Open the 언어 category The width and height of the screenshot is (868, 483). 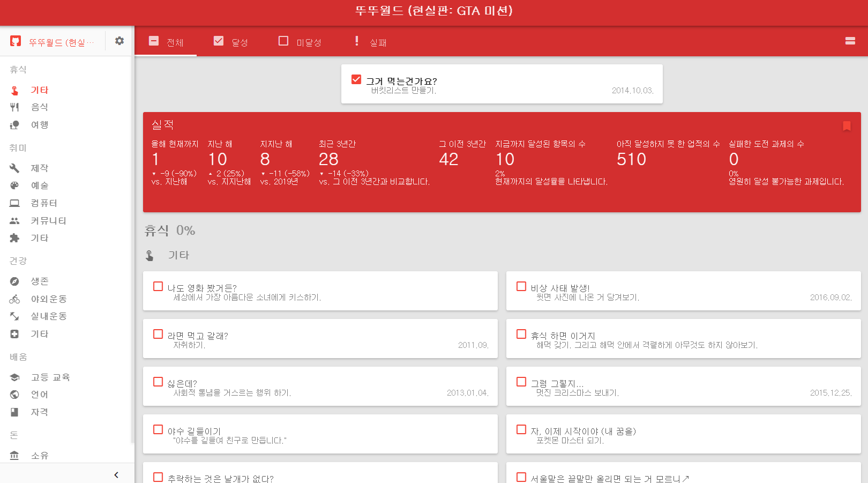coord(40,395)
